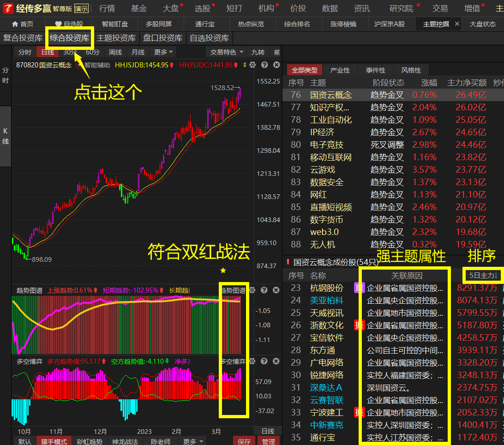Switch chart period to 分时
This screenshot has height=445, width=504.
25,52
